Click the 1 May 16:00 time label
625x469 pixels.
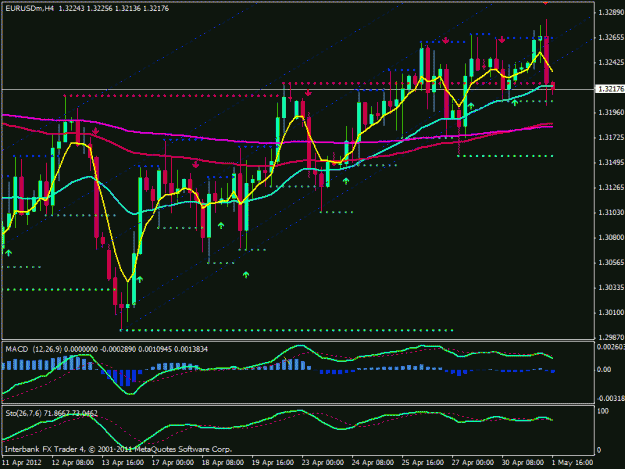[x=572, y=463]
